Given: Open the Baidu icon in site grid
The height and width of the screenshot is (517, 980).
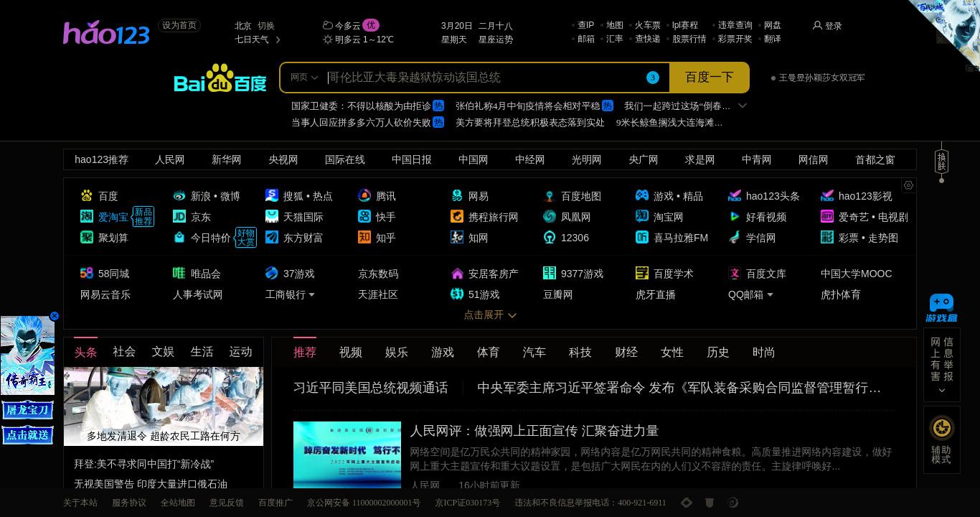Looking at the screenshot, I should point(87,195).
